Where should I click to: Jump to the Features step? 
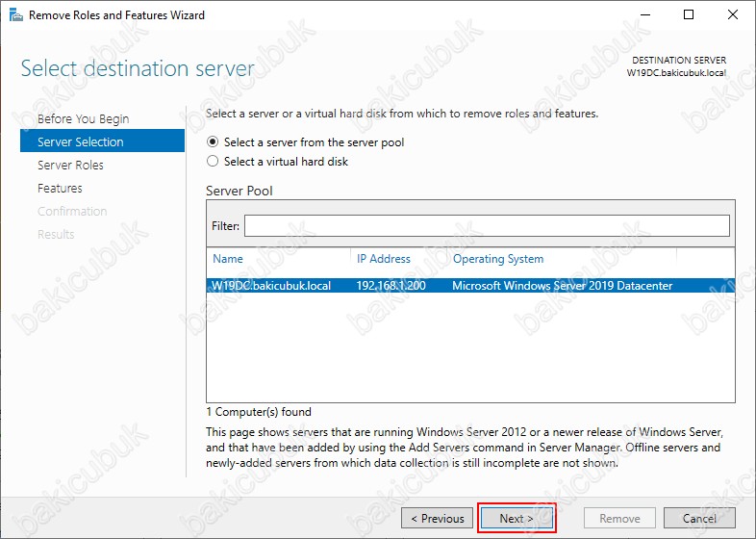point(60,188)
